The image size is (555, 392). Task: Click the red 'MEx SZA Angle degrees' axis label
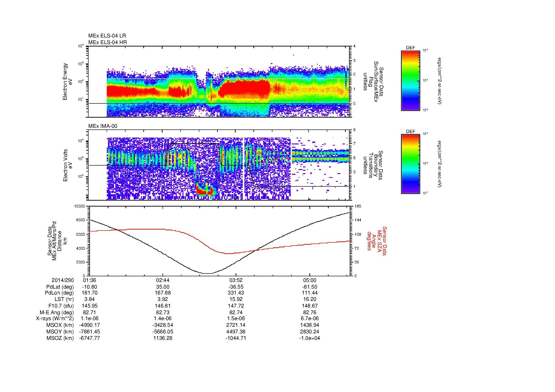pyautogui.click(x=377, y=241)
